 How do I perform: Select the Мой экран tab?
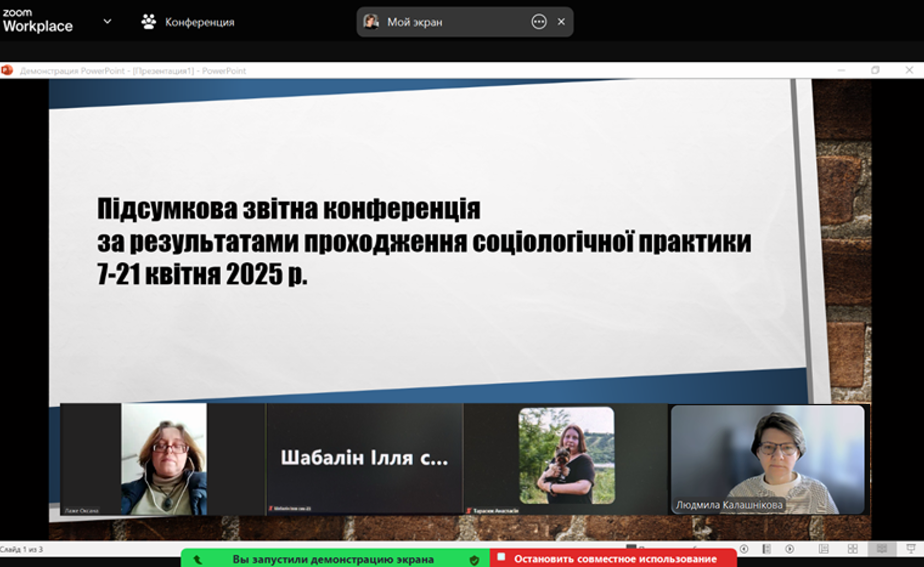coord(414,22)
